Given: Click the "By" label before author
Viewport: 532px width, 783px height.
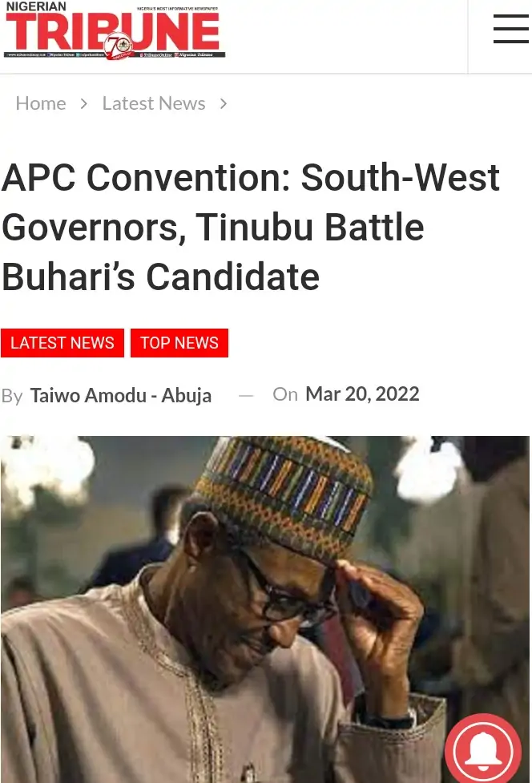Looking at the screenshot, I should click(12, 396).
